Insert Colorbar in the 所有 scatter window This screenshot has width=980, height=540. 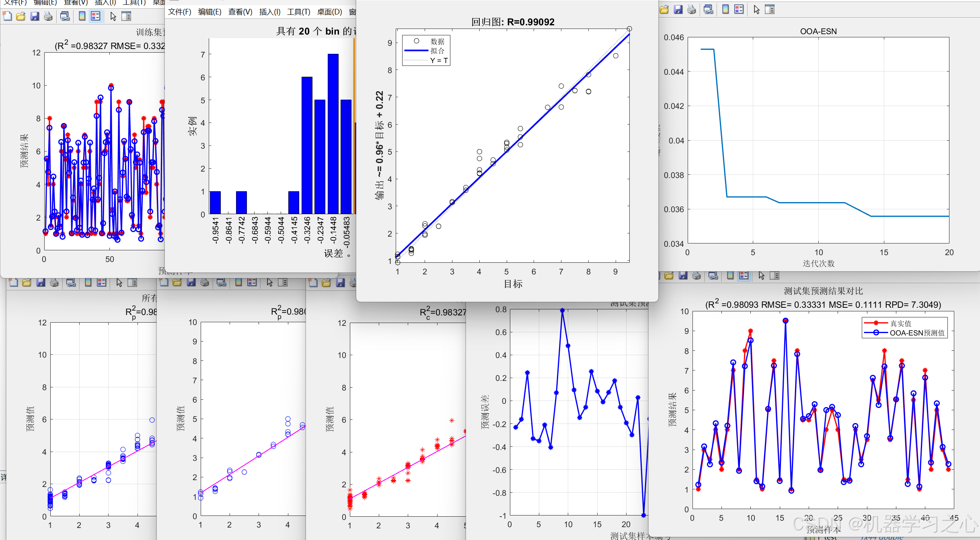88,282
